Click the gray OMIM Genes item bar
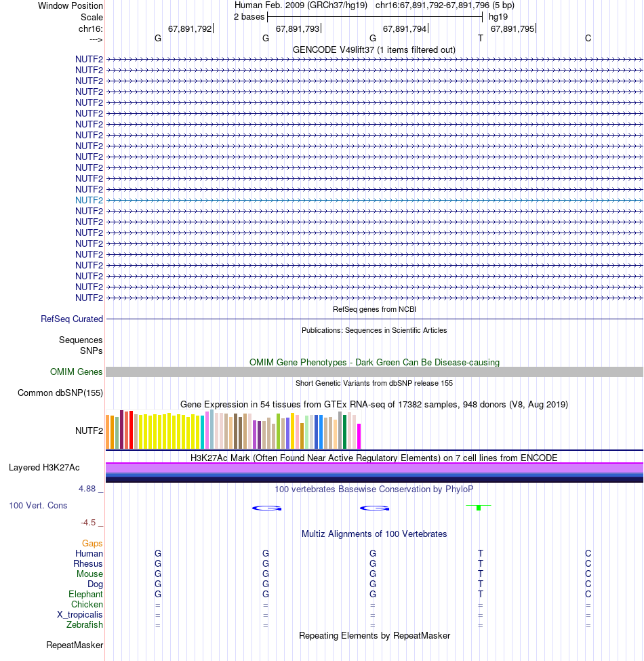Image resolution: width=644 pixels, height=661 pixels. pos(374,372)
